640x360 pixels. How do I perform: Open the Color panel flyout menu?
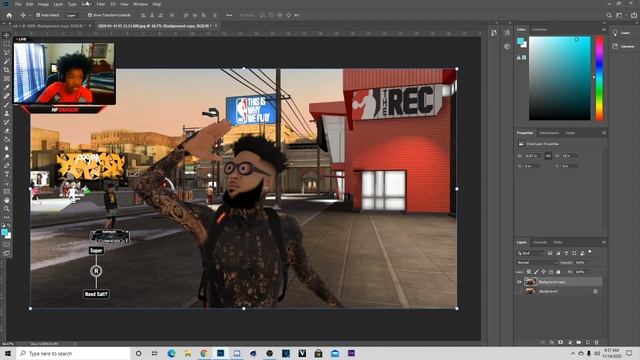tap(604, 29)
